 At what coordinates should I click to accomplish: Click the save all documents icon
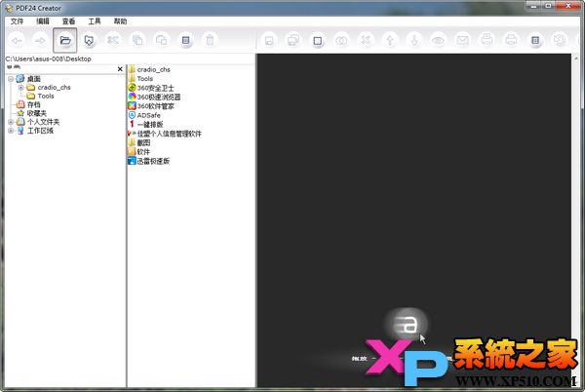pos(293,40)
